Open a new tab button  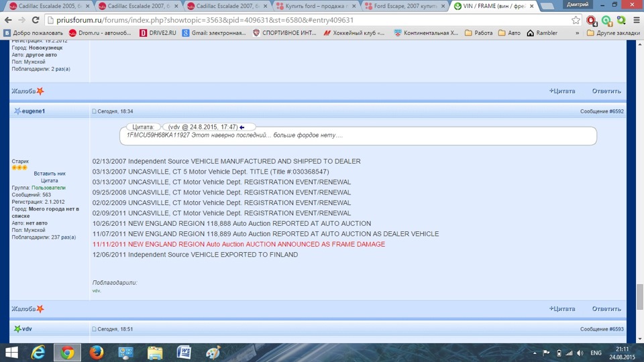click(547, 7)
